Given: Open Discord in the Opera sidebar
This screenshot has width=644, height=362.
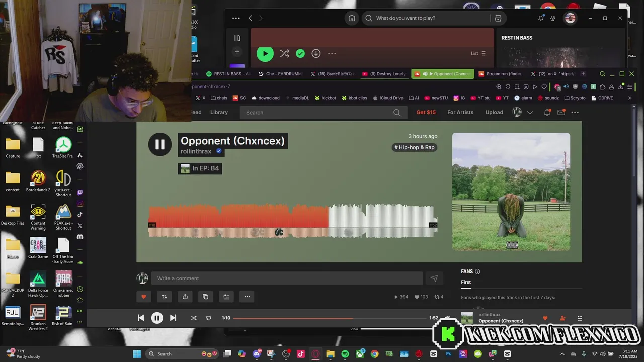Looking at the screenshot, I should [x=79, y=237].
